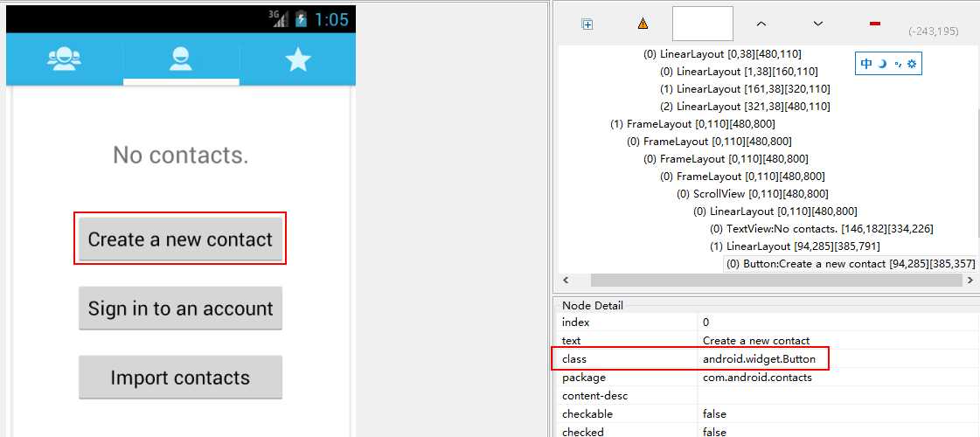The height and width of the screenshot is (437, 980).
Task: Click the horizontal scrollbar right arrow
Action: pos(970,280)
